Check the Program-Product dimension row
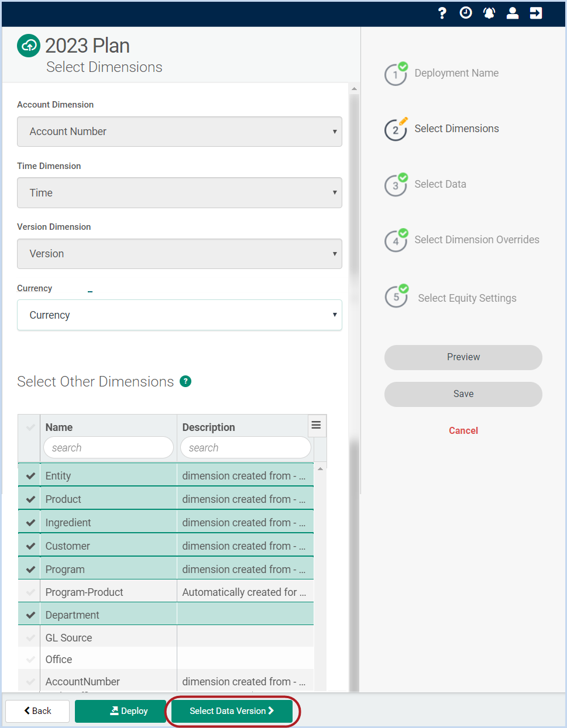This screenshot has width=567, height=728. coord(31,592)
